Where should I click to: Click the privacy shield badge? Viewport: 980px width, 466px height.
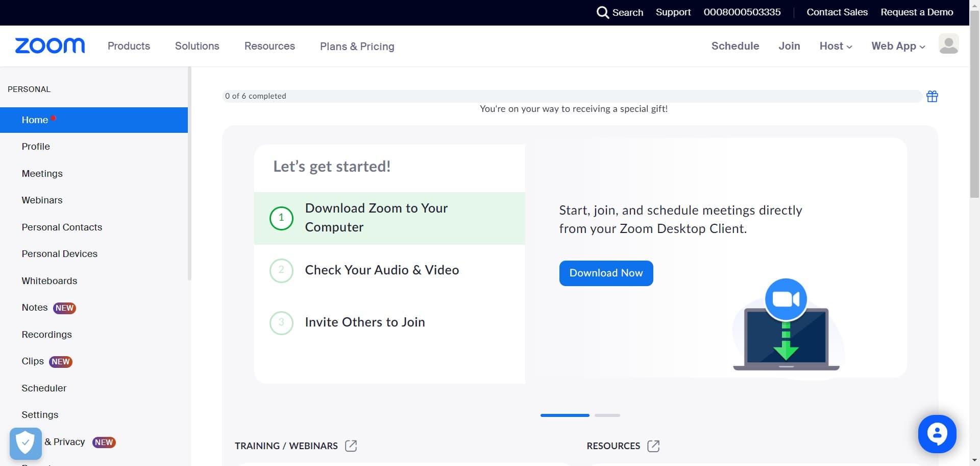pyautogui.click(x=26, y=443)
